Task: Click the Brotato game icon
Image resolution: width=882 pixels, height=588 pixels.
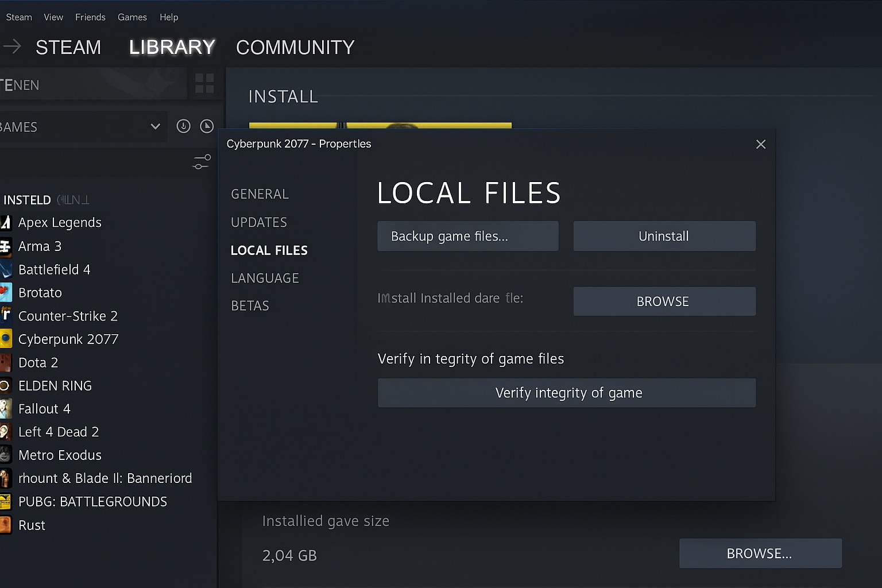Action: click(x=6, y=293)
